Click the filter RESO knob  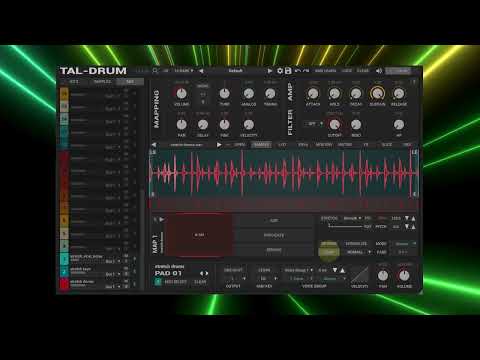pos(356,125)
